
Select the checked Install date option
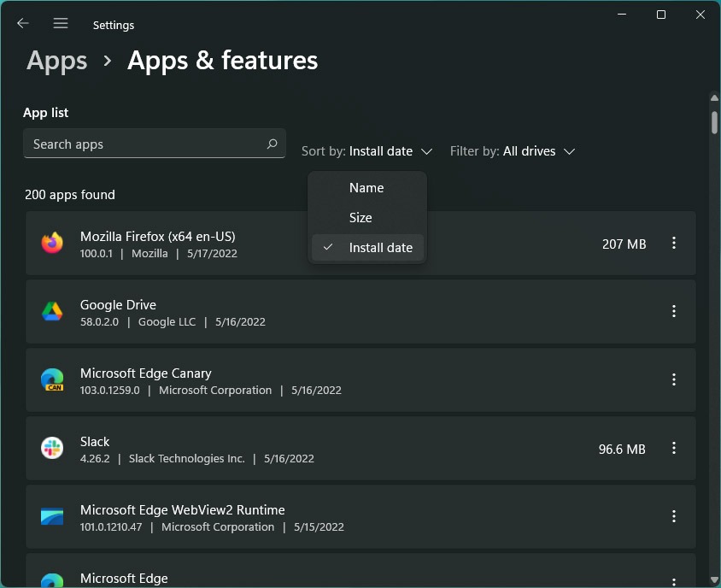[380, 248]
